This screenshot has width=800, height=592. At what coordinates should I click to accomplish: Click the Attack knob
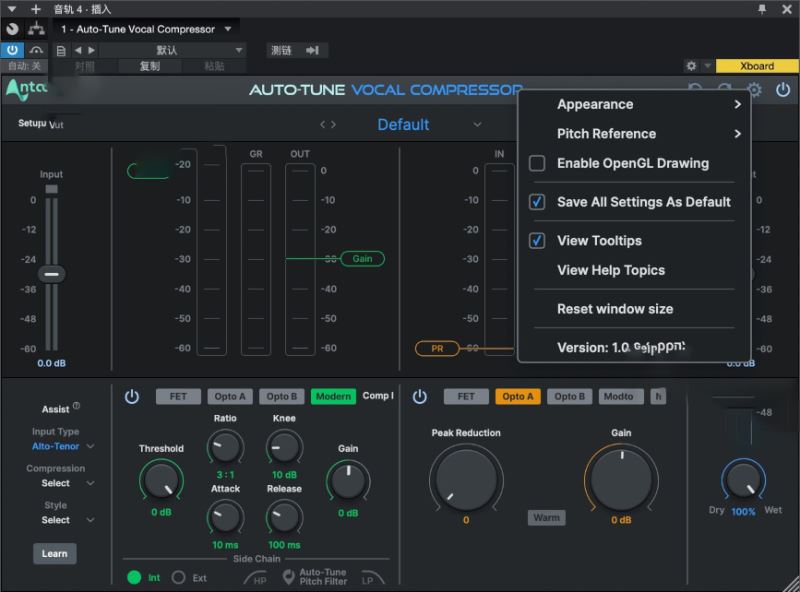coord(225,517)
